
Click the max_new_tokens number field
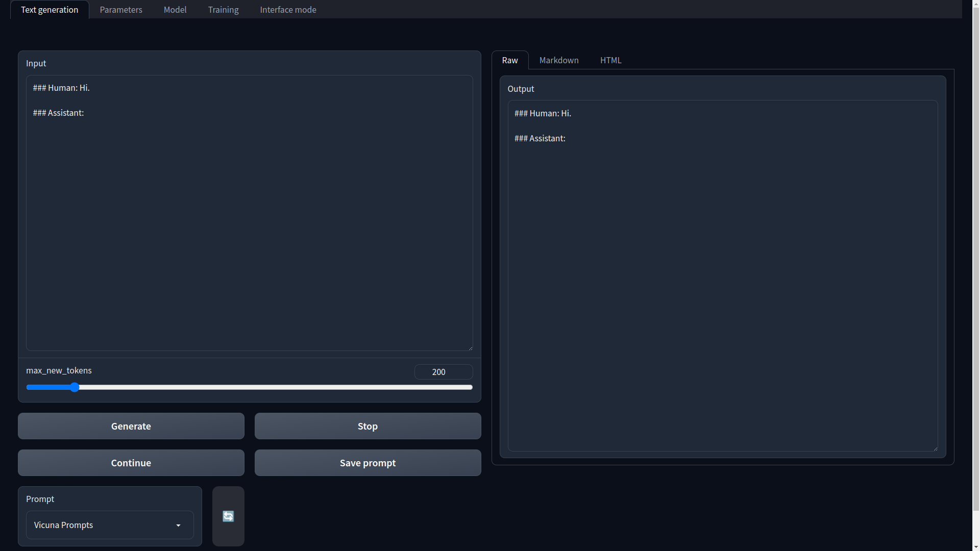click(x=443, y=371)
